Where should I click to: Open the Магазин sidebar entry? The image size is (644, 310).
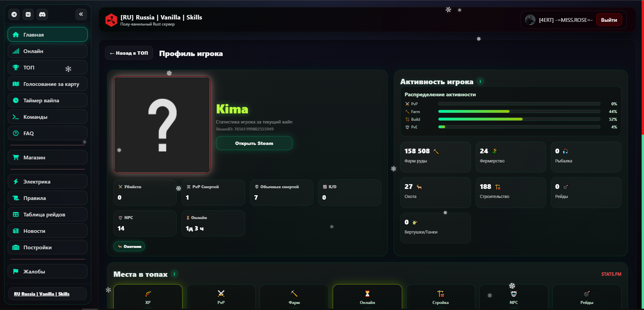(x=48, y=157)
